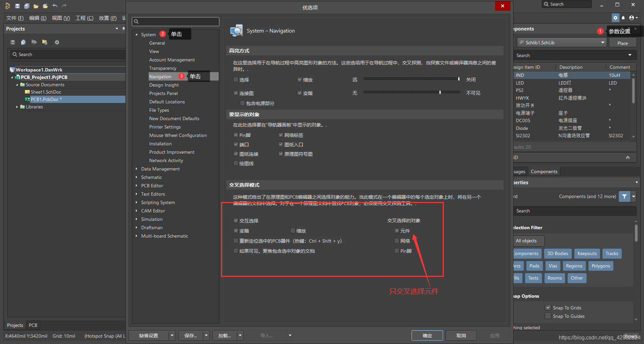Click the Workspace1.DsnWrk workspace icon
644x344 pixels.
[12, 70]
